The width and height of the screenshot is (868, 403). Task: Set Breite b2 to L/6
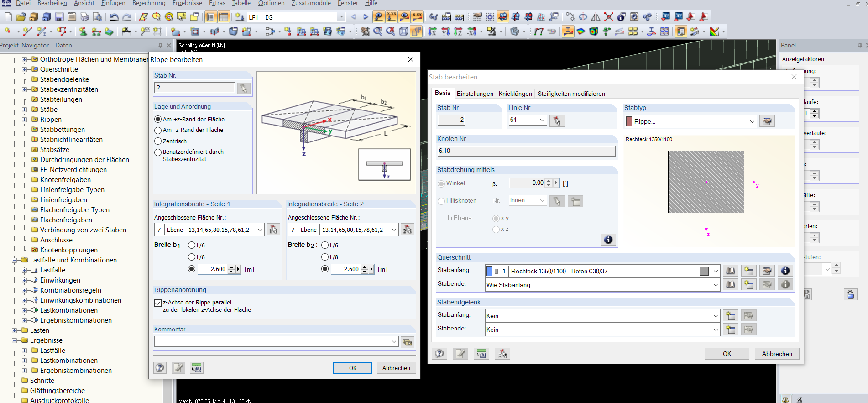[325, 246]
